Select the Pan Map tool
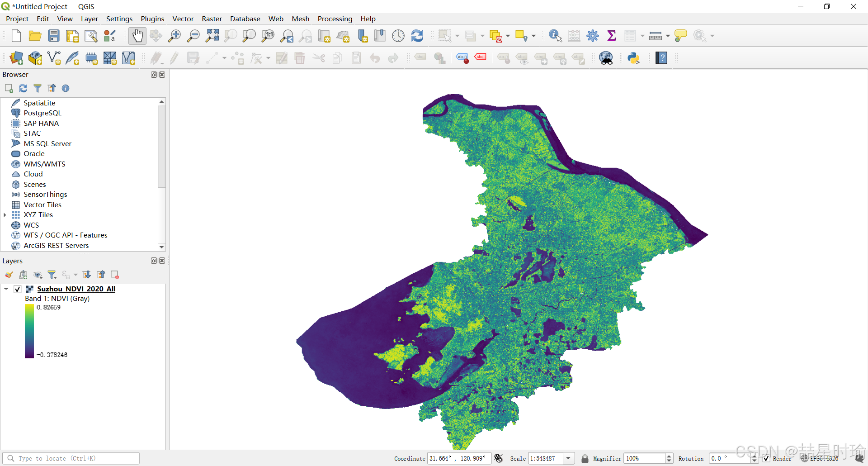 coord(137,35)
